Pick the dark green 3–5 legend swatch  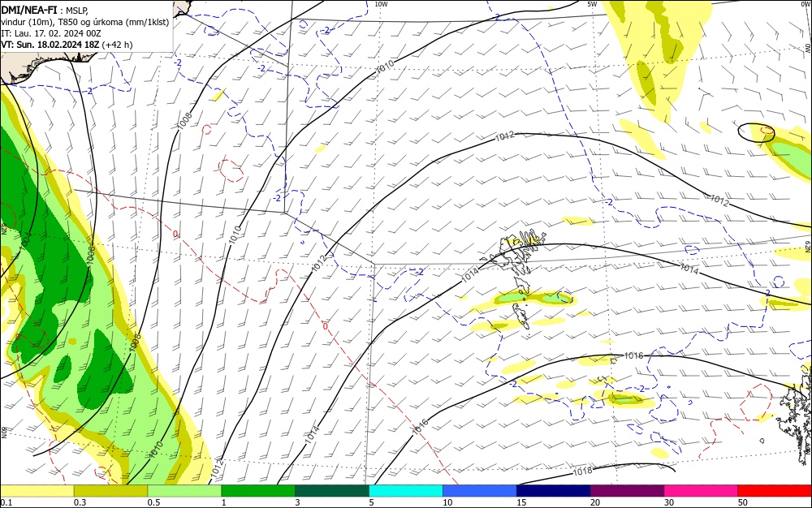332,491
